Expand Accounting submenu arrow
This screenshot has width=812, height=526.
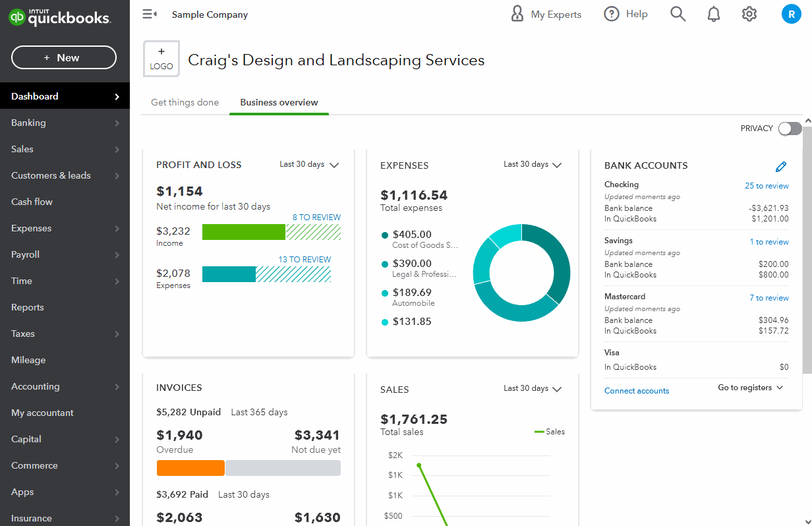coord(117,387)
